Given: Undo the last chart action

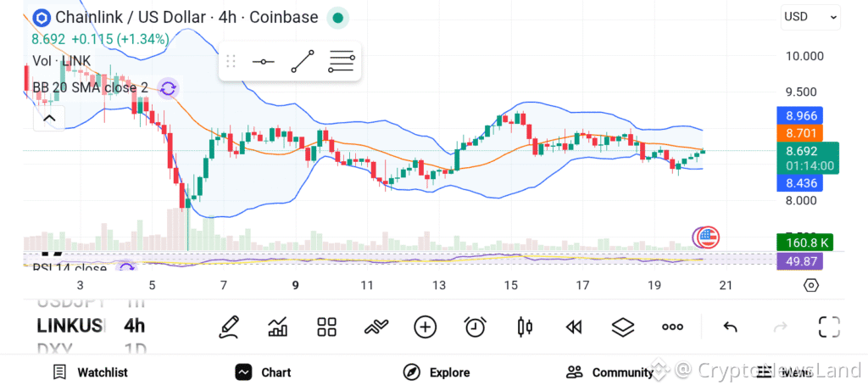Looking at the screenshot, I should point(730,327).
